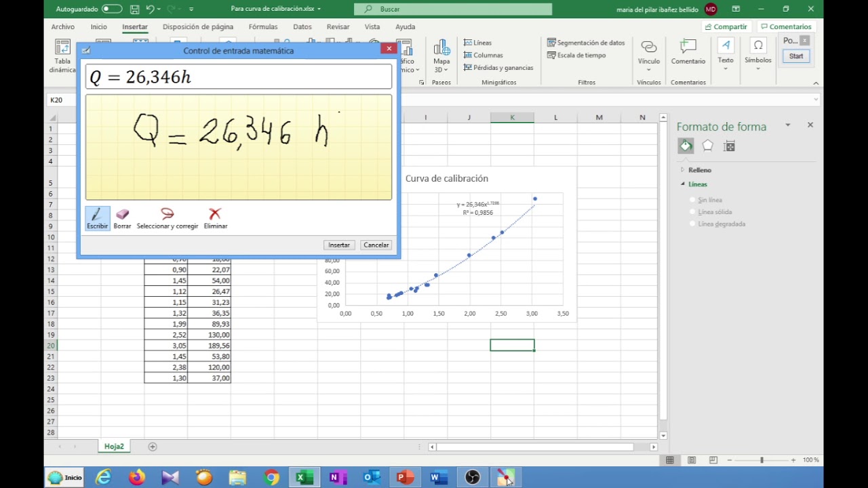The height and width of the screenshot is (488, 868).
Task: Select the Borrar eraser tool
Action: [x=122, y=218]
